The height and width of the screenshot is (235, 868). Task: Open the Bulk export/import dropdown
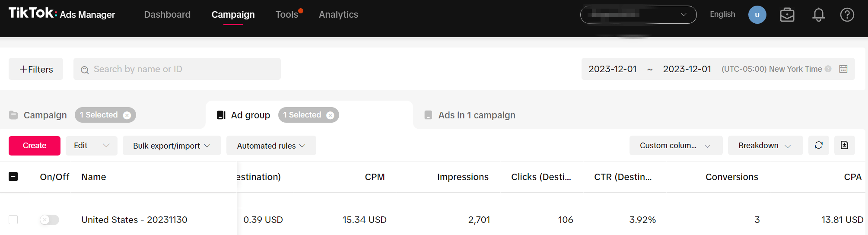pos(172,146)
